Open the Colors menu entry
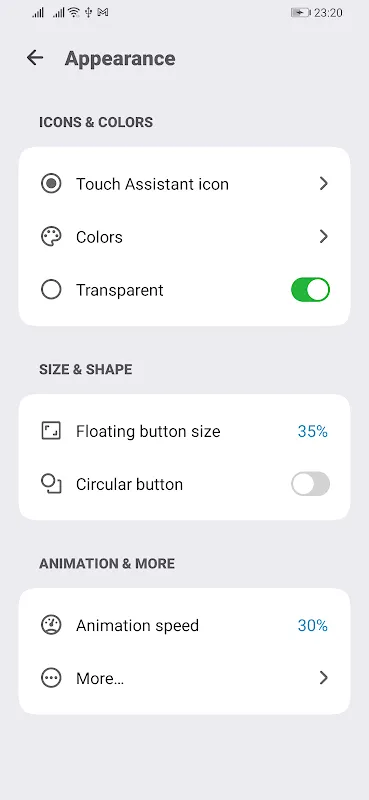Image resolution: width=369 pixels, height=800 pixels. [x=184, y=237]
